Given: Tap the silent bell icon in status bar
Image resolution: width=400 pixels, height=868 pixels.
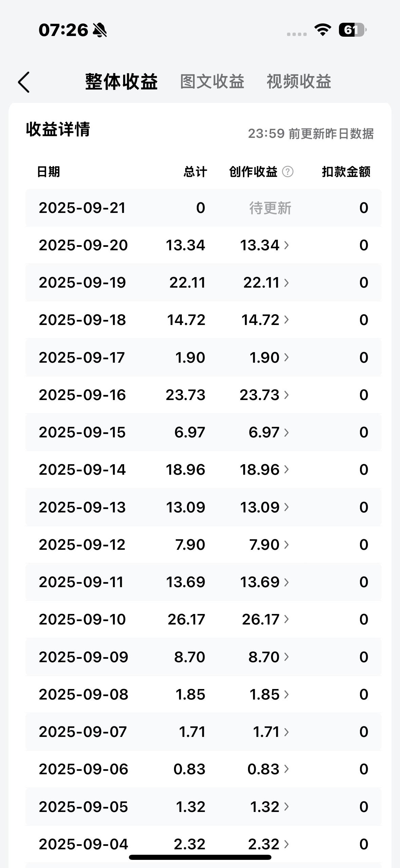Looking at the screenshot, I should click(x=100, y=30).
